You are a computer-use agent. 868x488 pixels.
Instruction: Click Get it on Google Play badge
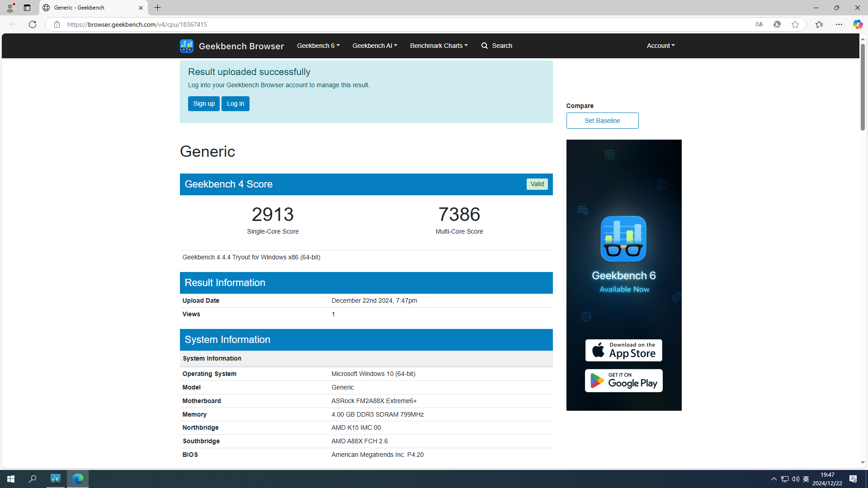(x=623, y=380)
